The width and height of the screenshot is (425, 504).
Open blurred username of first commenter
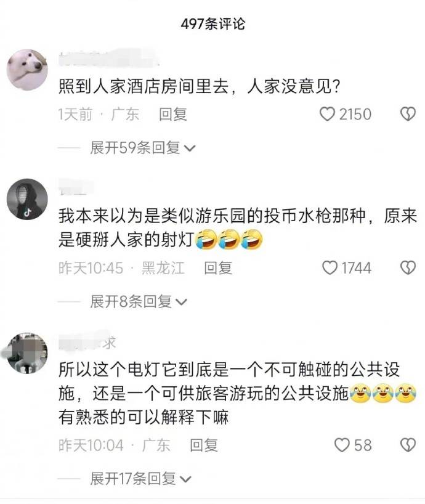[108, 57]
